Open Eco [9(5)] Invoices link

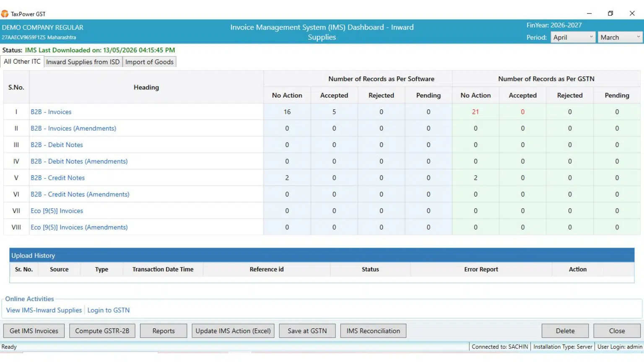pyautogui.click(x=57, y=211)
